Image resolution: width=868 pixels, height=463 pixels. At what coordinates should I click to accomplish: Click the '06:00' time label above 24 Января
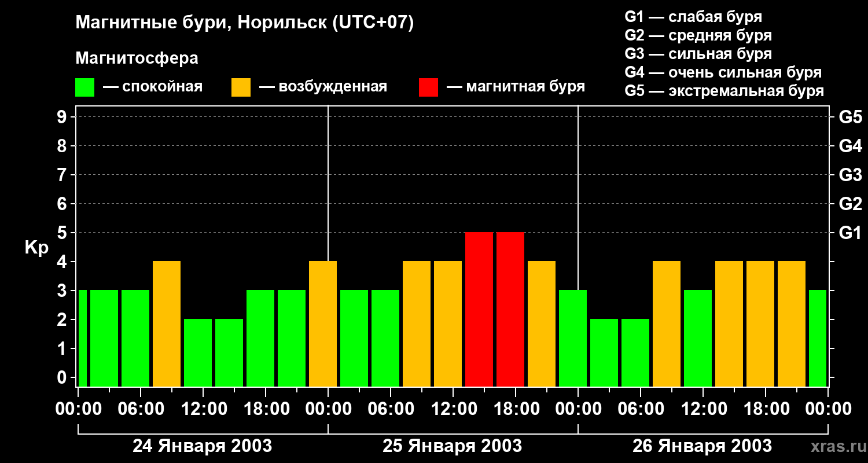pos(141,409)
